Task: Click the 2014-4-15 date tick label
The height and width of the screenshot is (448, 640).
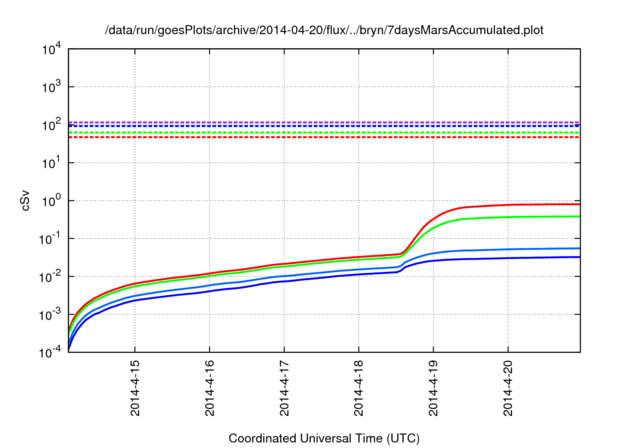Action: coord(135,388)
